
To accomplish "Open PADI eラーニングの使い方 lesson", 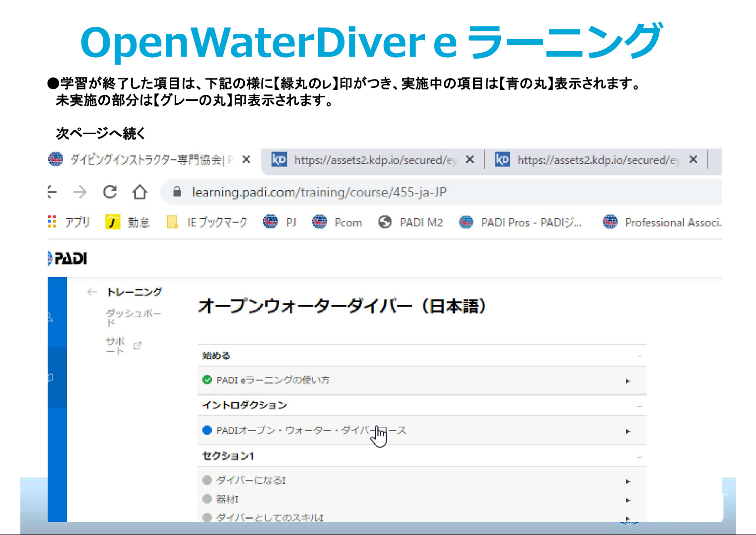I will coord(273,380).
